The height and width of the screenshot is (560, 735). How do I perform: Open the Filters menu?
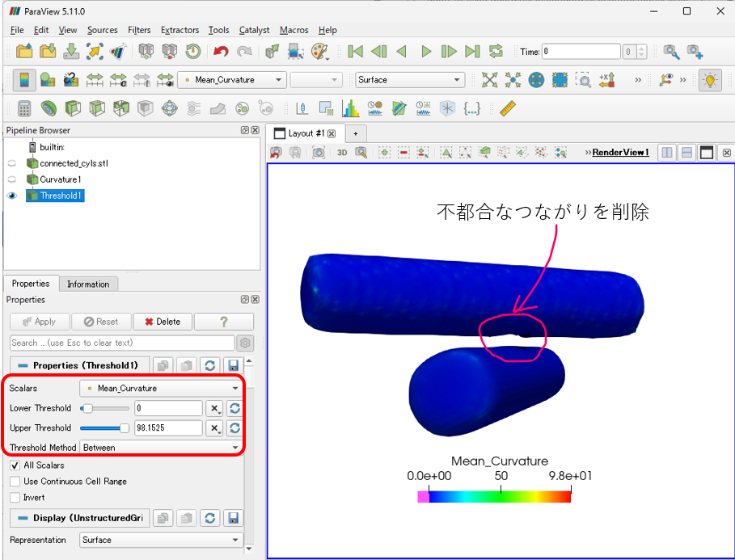[139, 30]
